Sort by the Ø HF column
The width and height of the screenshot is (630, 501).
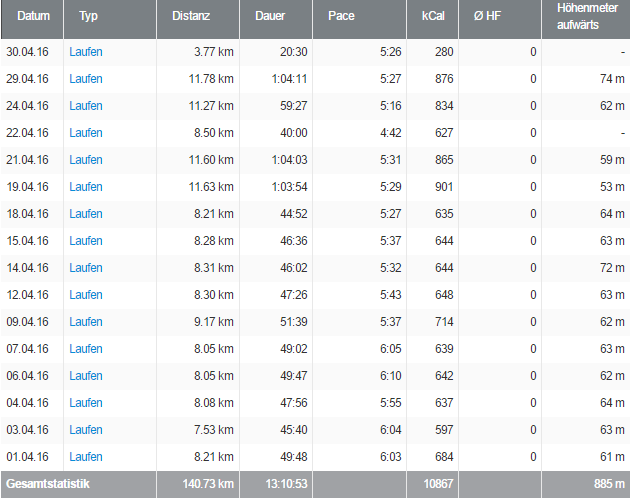[x=487, y=16]
